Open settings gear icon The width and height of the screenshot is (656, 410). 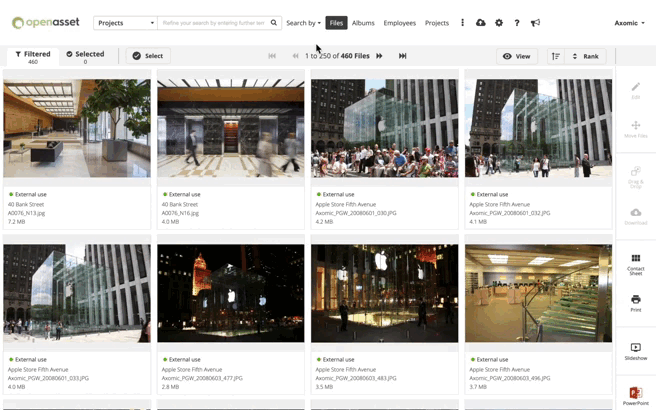[x=499, y=23]
